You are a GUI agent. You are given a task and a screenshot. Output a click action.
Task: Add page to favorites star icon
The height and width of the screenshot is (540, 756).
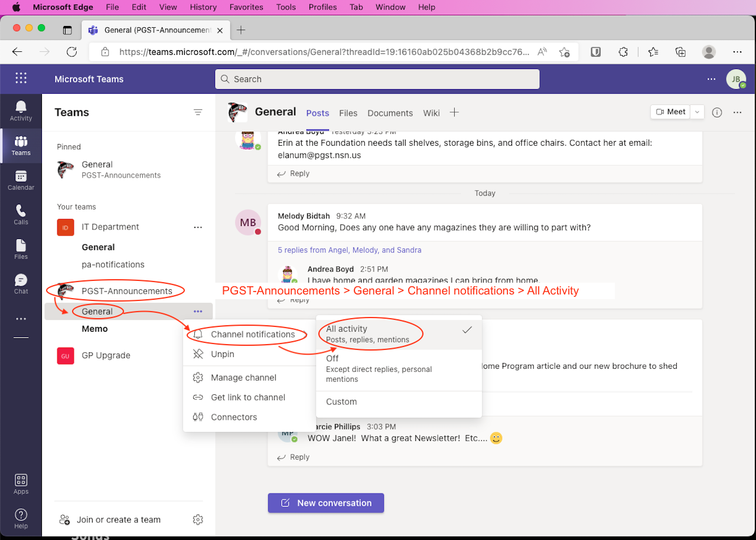click(x=565, y=52)
